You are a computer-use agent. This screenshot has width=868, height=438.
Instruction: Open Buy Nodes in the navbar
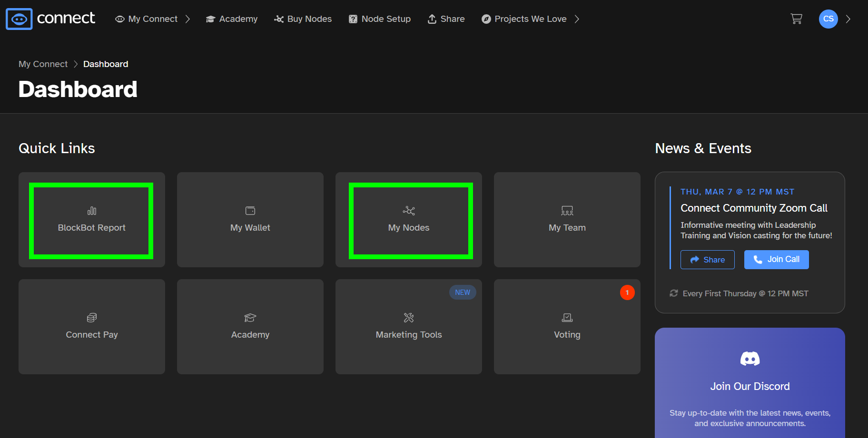point(303,19)
